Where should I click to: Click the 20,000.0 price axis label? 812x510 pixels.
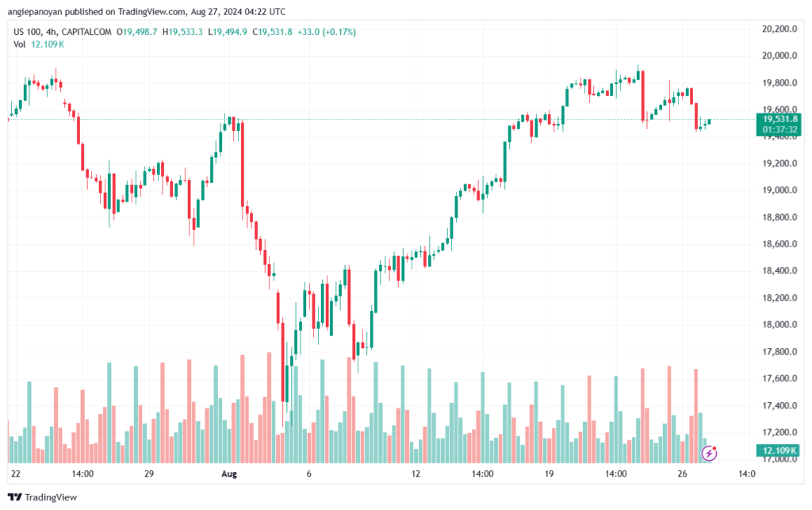coord(779,56)
